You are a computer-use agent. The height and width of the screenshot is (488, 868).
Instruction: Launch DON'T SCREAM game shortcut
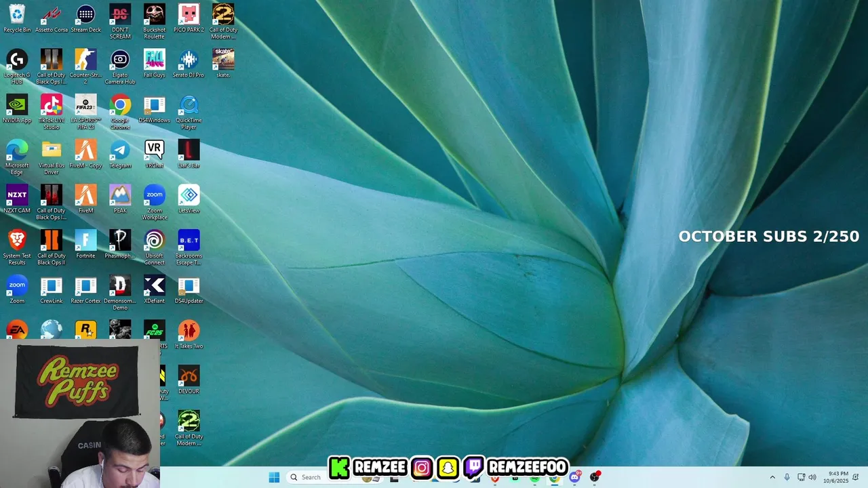(x=120, y=21)
